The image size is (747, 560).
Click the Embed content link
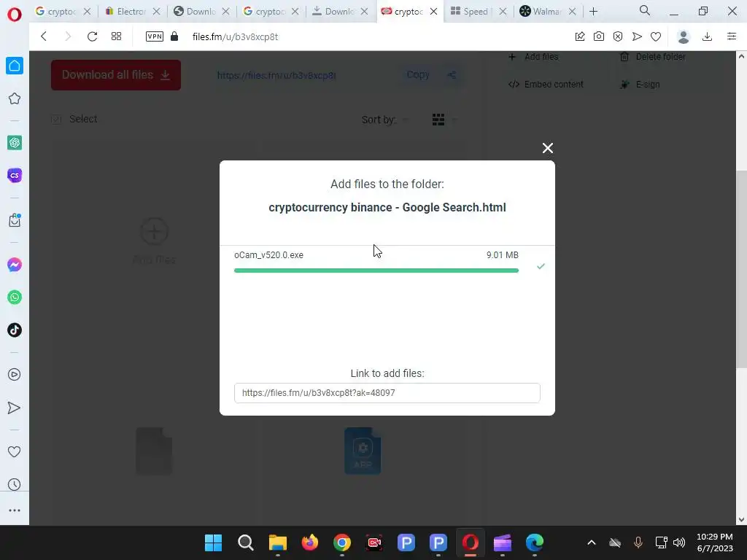coord(546,85)
